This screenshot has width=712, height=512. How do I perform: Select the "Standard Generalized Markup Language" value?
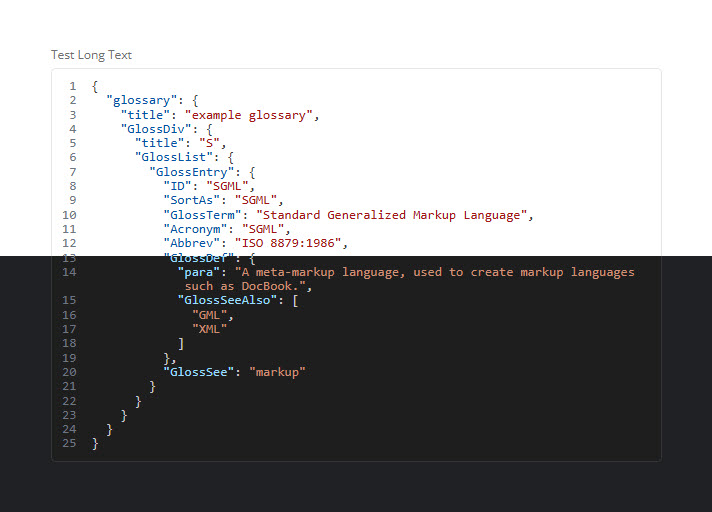click(391, 215)
